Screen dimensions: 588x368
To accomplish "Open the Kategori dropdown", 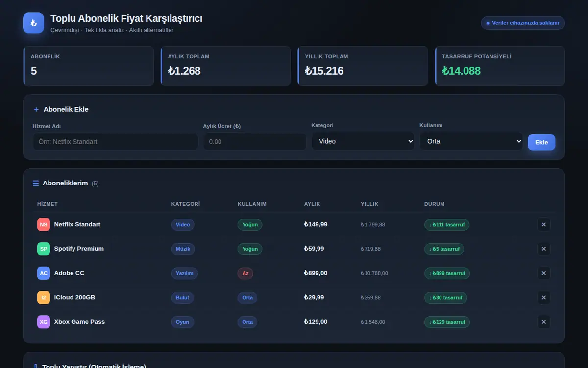I will coord(364,141).
